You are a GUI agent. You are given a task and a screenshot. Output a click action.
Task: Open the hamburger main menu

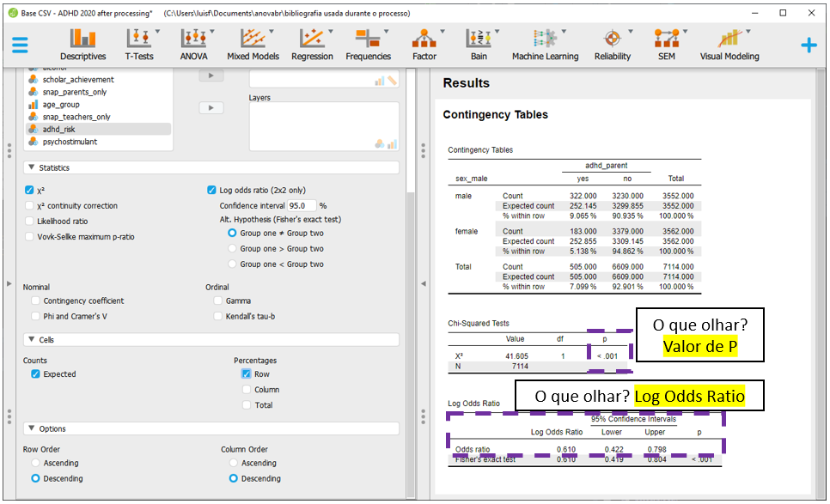(x=20, y=46)
